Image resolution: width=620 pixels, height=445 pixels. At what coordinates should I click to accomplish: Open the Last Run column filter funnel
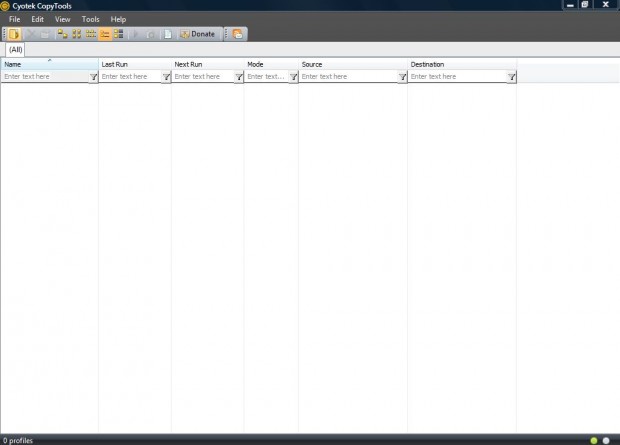[x=166, y=77]
